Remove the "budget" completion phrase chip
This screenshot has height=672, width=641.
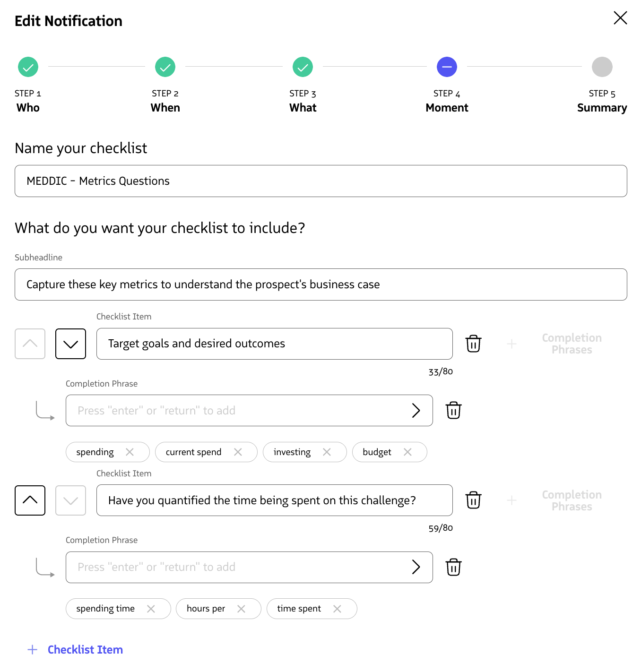(407, 452)
